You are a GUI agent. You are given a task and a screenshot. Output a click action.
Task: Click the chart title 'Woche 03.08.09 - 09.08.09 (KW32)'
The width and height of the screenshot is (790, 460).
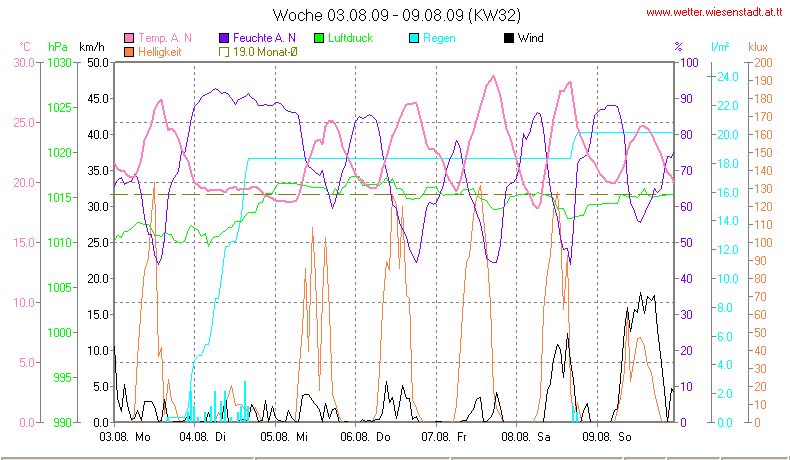click(397, 15)
